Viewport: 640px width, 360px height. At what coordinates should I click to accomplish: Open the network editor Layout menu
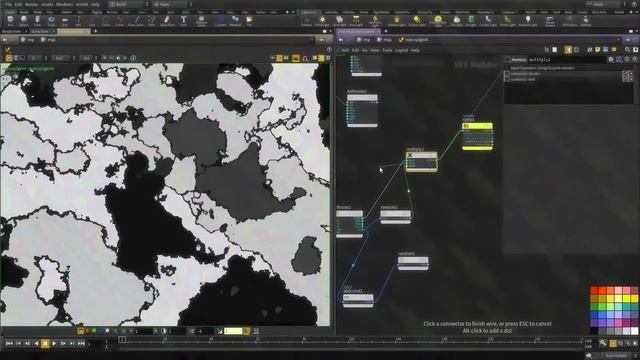401,50
